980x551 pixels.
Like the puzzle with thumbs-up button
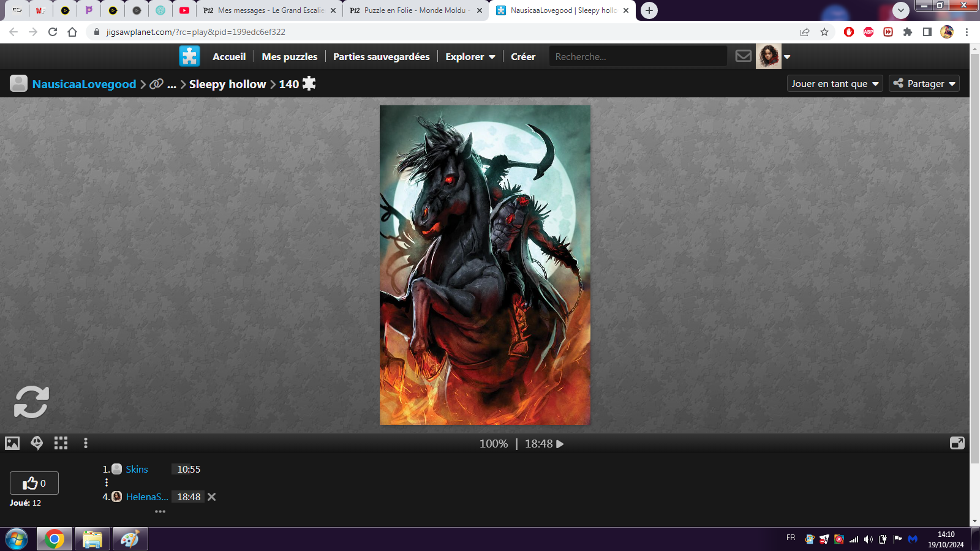pyautogui.click(x=34, y=483)
